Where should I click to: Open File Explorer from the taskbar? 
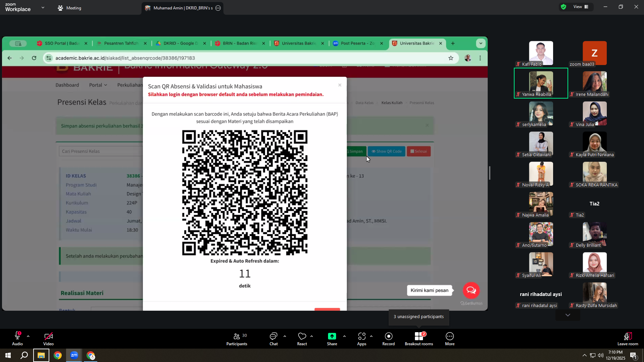tap(41, 355)
